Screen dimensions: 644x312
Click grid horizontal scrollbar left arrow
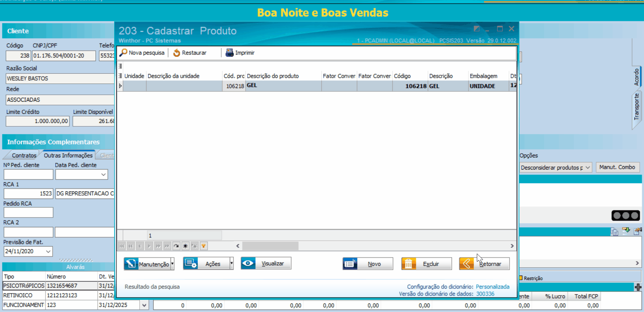point(238,246)
